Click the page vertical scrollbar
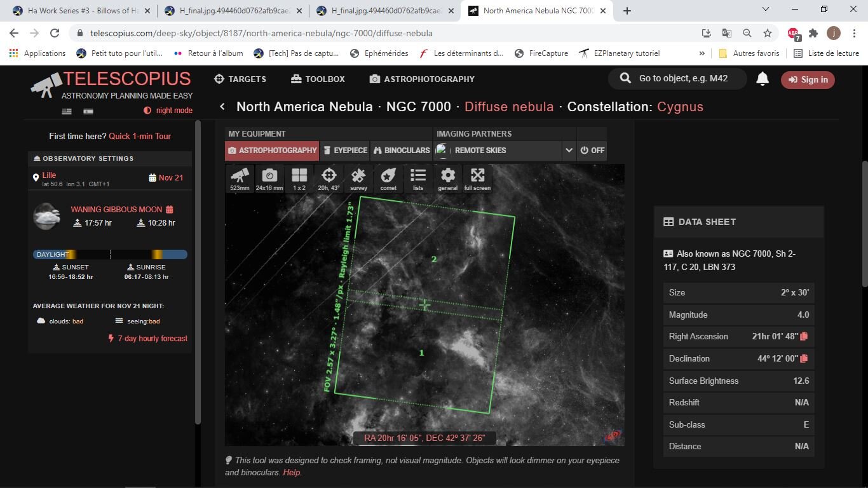 [x=864, y=224]
